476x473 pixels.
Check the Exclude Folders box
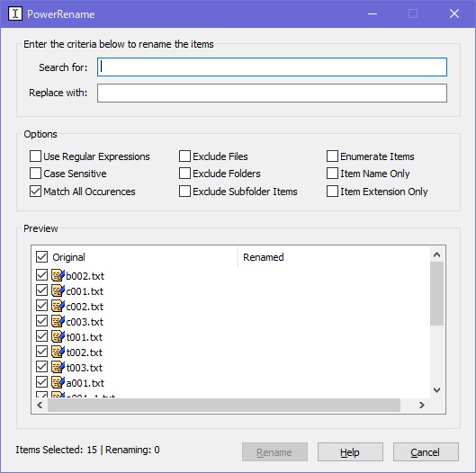(184, 174)
